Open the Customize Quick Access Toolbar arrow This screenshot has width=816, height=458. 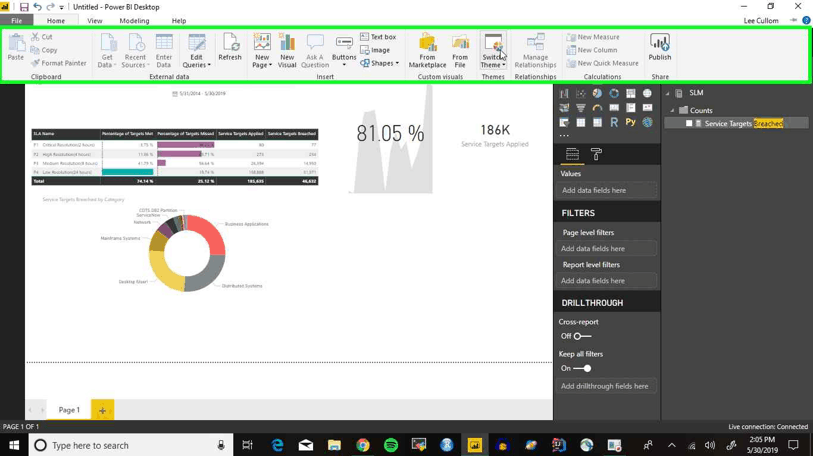(x=62, y=7)
